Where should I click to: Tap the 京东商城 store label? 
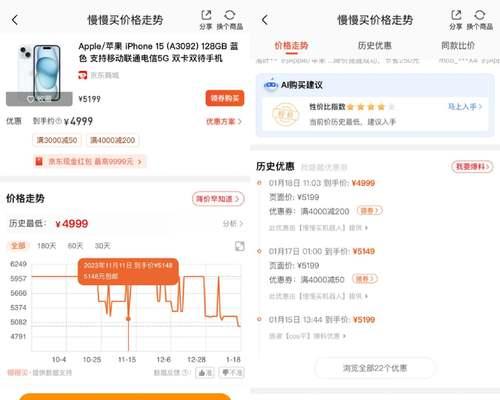click(99, 75)
